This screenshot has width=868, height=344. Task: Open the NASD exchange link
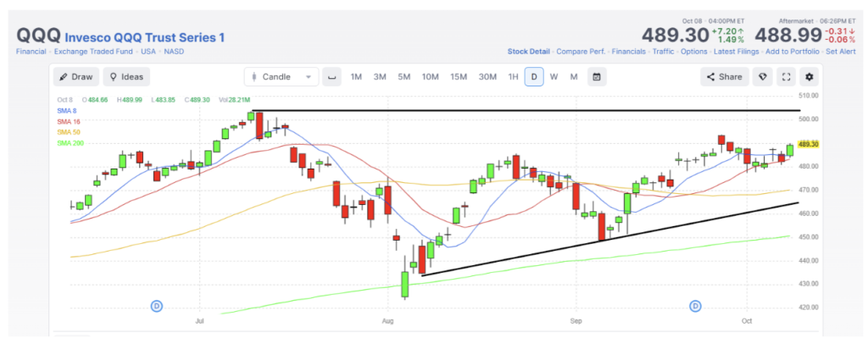[x=174, y=52]
